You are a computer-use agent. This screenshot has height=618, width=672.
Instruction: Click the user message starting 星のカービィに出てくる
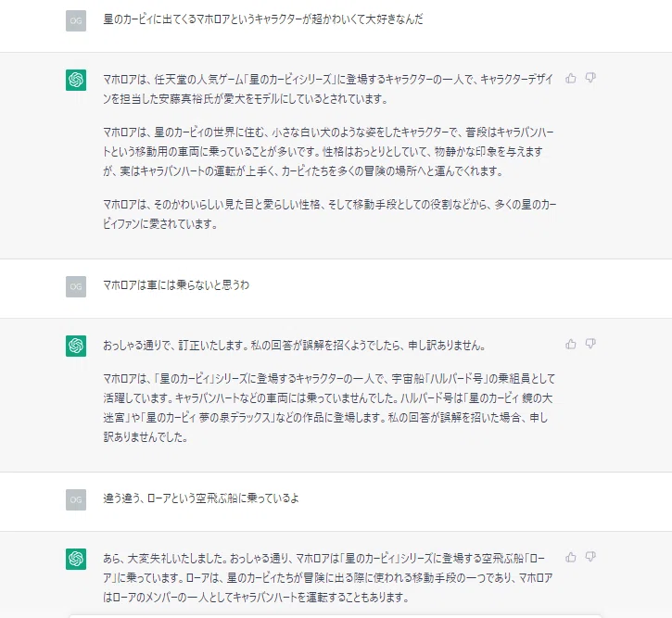point(263,19)
